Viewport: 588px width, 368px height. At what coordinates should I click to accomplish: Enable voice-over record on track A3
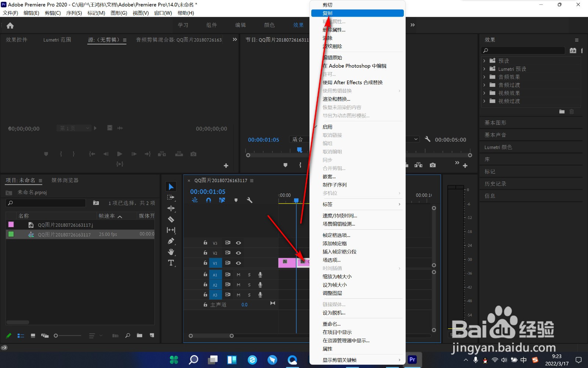tap(260, 295)
